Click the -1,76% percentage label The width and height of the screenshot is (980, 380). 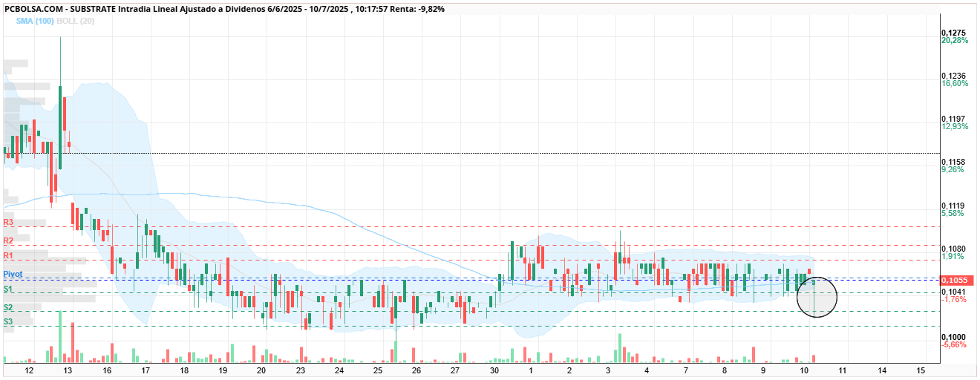pos(953,300)
